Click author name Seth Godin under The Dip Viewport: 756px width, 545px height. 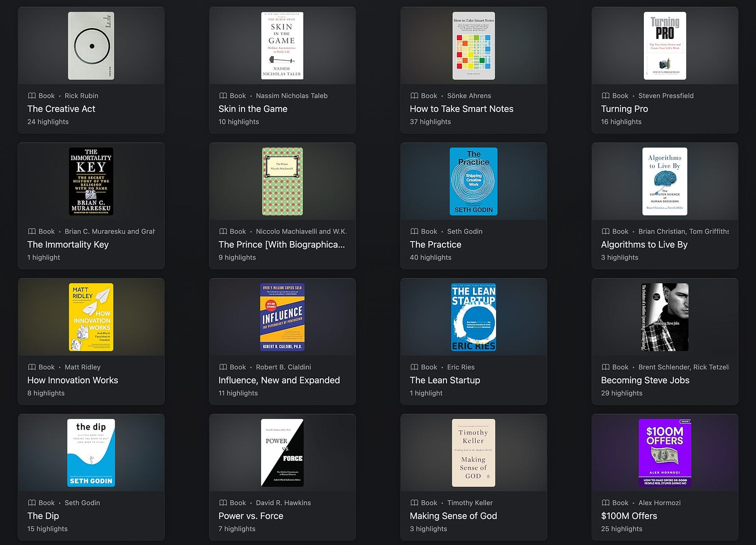pyautogui.click(x=83, y=502)
